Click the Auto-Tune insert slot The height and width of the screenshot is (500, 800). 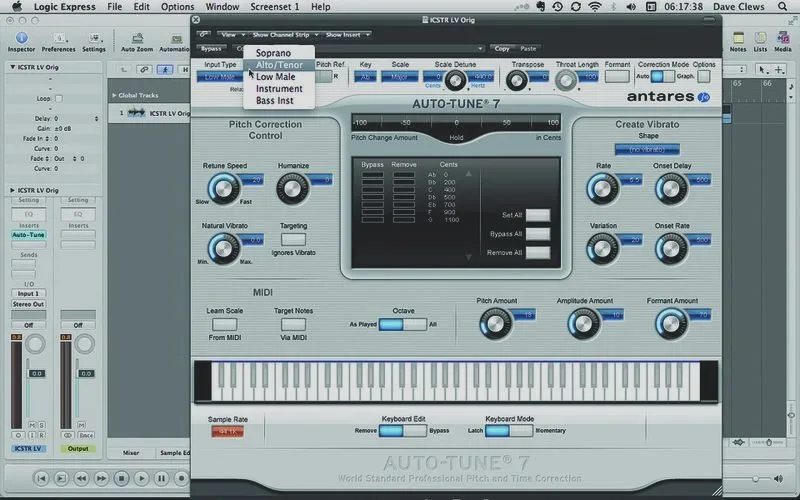(x=29, y=235)
